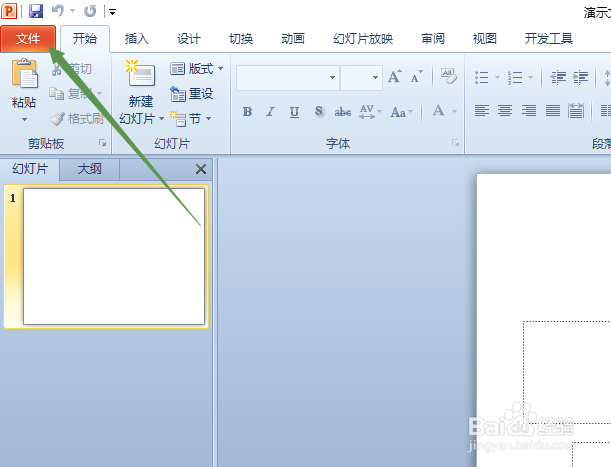
Task: Redo the last action
Action: (x=90, y=11)
